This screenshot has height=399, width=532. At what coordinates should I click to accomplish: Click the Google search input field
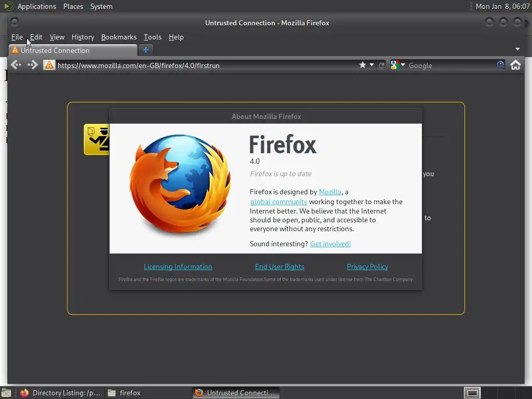coord(451,65)
